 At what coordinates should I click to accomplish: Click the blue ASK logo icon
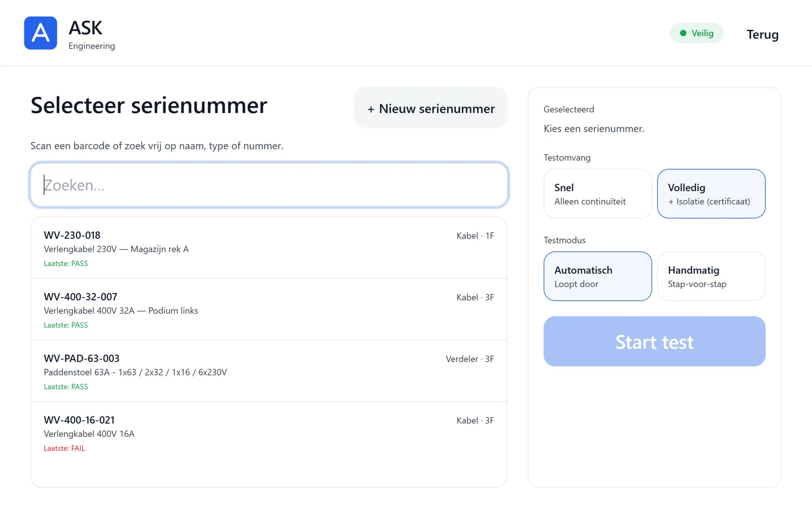[x=41, y=33]
